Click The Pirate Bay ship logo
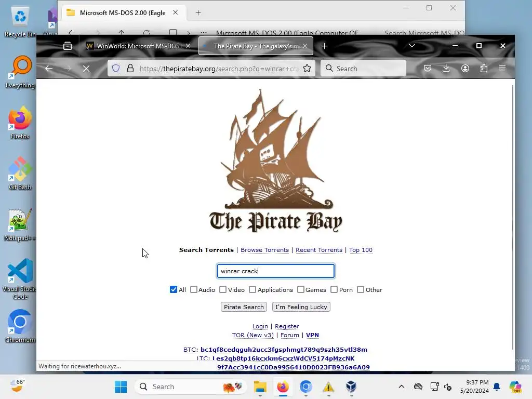This screenshot has width=532, height=399. (276, 161)
